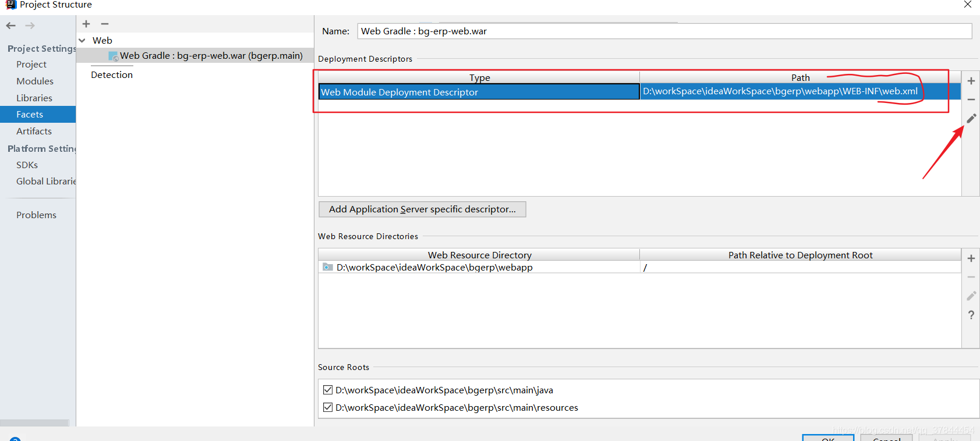This screenshot has height=441, width=980.
Task: Click the Web Gradle facet icon
Action: pos(113,56)
